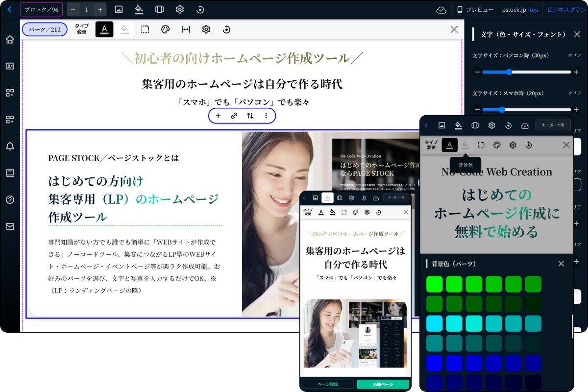Click the woman photo in the main canvas

pyautogui.click(x=287, y=223)
